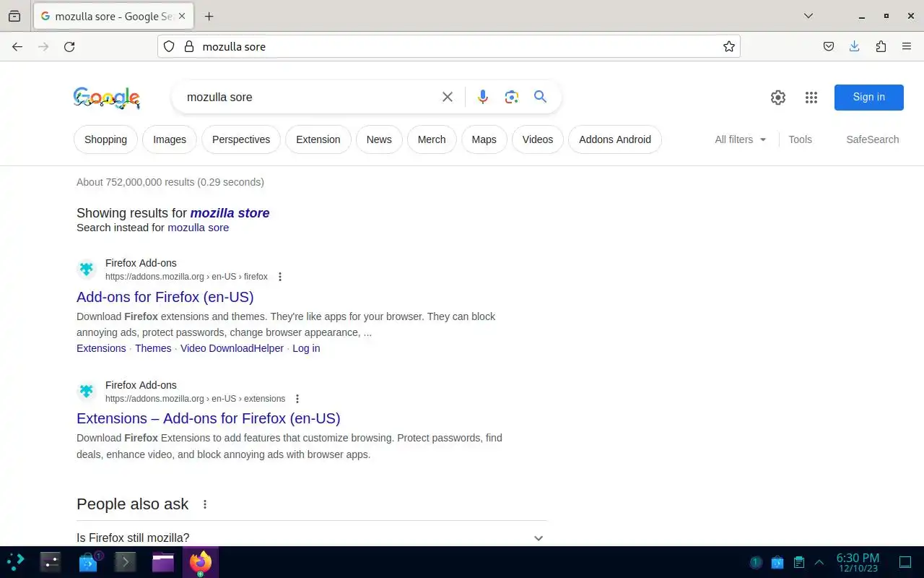
Task: Expand 'Is Firefox still mozilla?' question
Action: (x=311, y=538)
